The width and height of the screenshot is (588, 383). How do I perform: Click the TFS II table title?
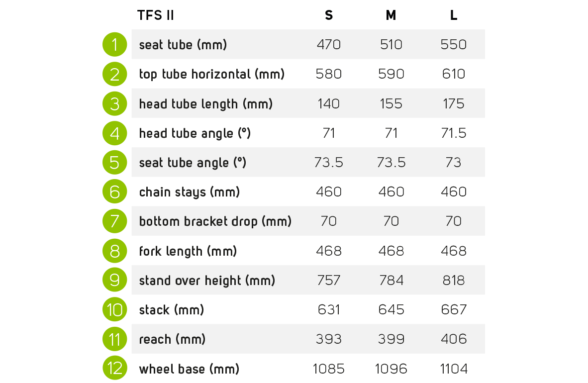coord(156,15)
